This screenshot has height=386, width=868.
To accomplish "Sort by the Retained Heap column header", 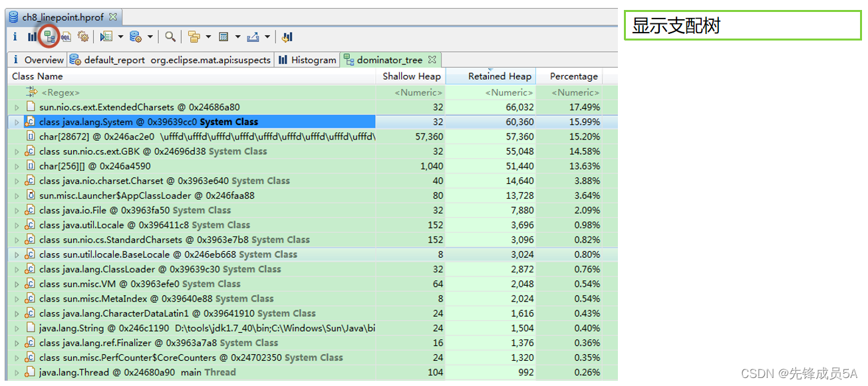I will tap(491, 76).
